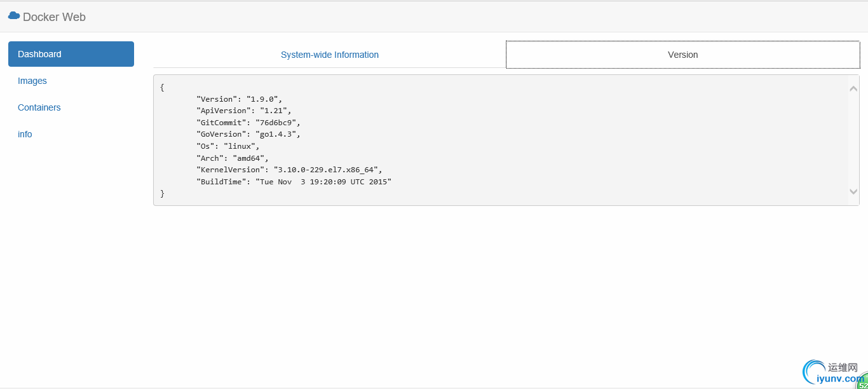The width and height of the screenshot is (868, 389).
Task: Click the BuildTime line in the output
Action: [x=294, y=182]
